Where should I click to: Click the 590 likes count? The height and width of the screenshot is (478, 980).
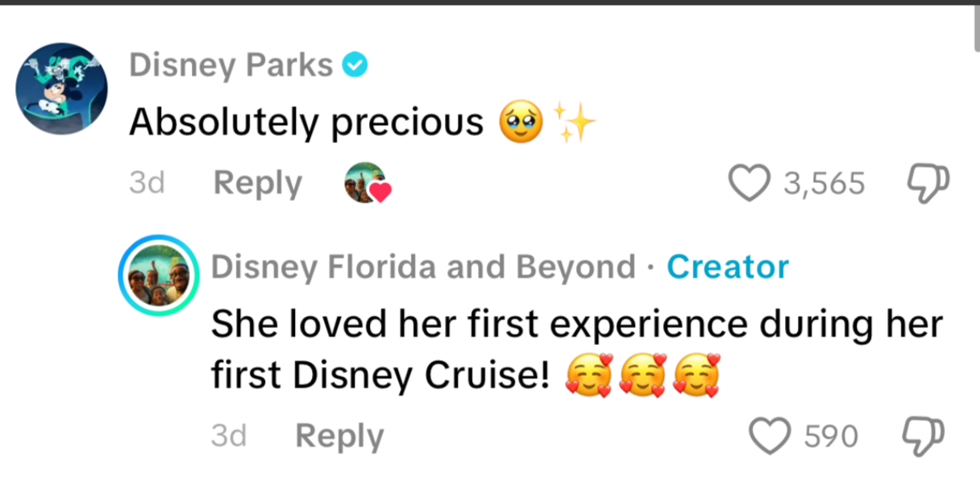pos(831,436)
